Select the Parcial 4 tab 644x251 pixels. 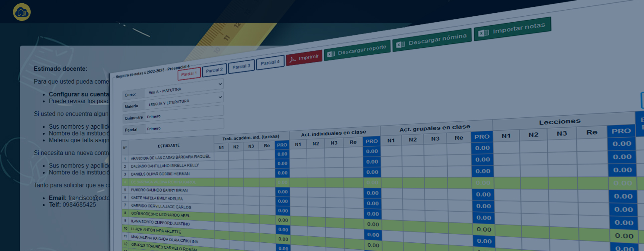pos(270,62)
